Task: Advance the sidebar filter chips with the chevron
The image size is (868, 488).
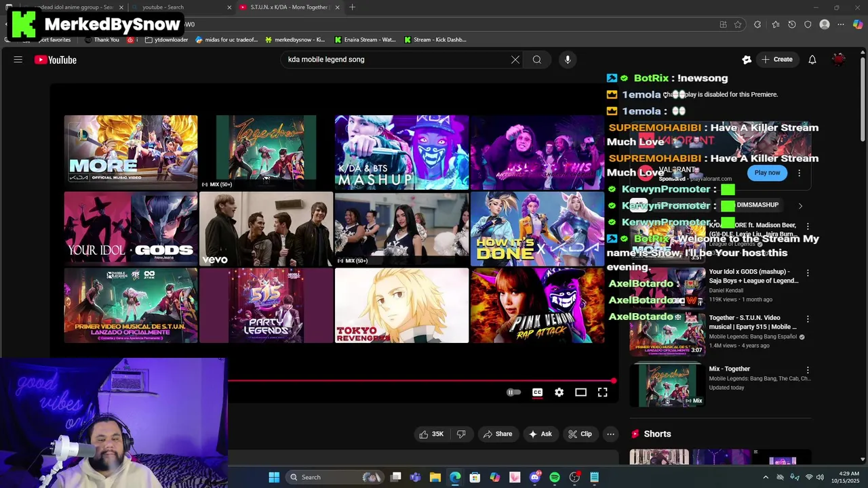Action: tap(800, 205)
